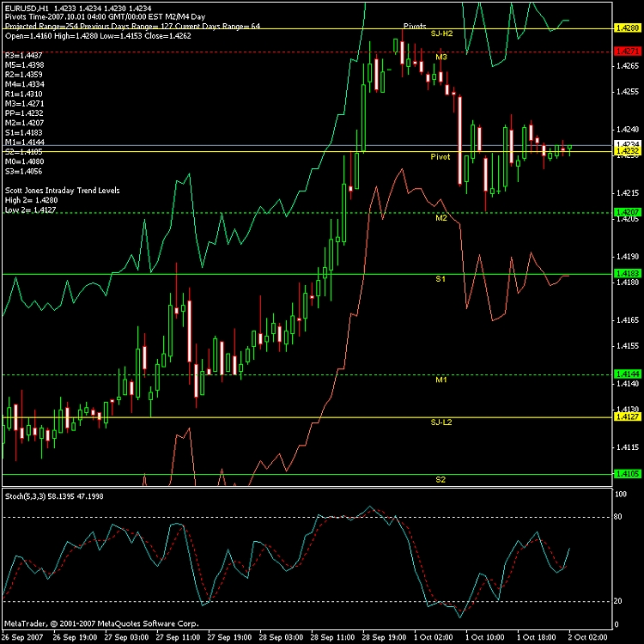The height and width of the screenshot is (644, 644).
Task: Click the M3 label on red dashed line
Action: [440, 57]
